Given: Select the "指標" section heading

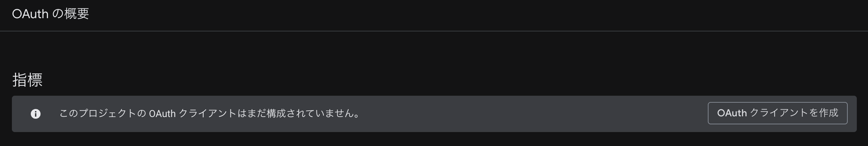Looking at the screenshot, I should click(x=28, y=80).
